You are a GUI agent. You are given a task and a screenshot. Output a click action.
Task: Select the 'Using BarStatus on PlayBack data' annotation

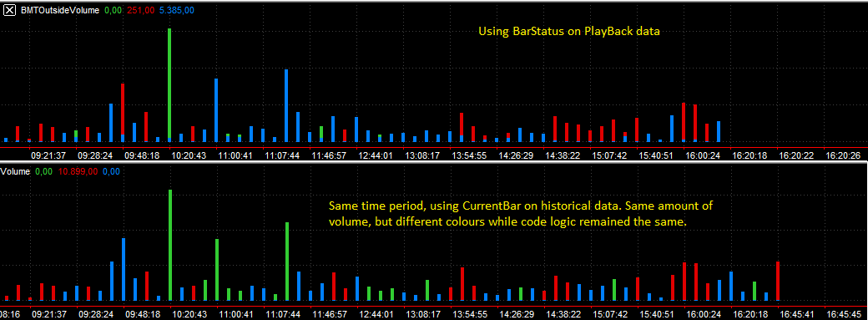tap(569, 32)
